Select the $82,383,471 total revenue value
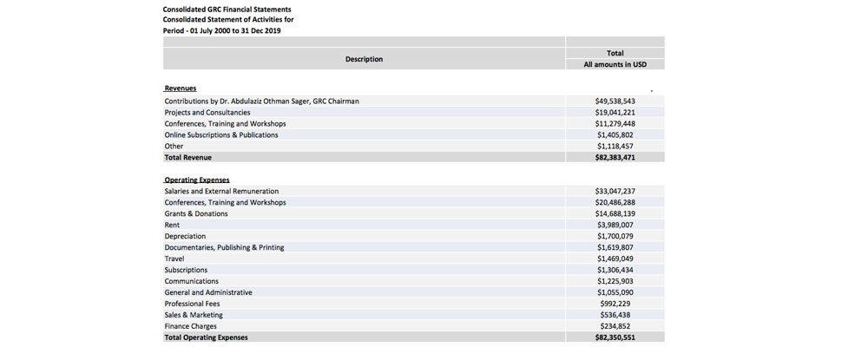The image size is (868, 347). [x=615, y=158]
